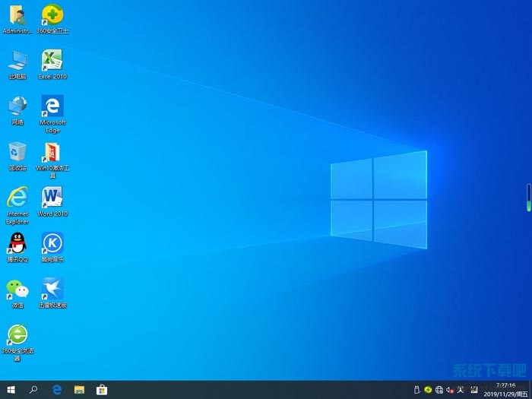
Task: Click the Microsoft Edge desktop shortcut
Action: coord(52,106)
